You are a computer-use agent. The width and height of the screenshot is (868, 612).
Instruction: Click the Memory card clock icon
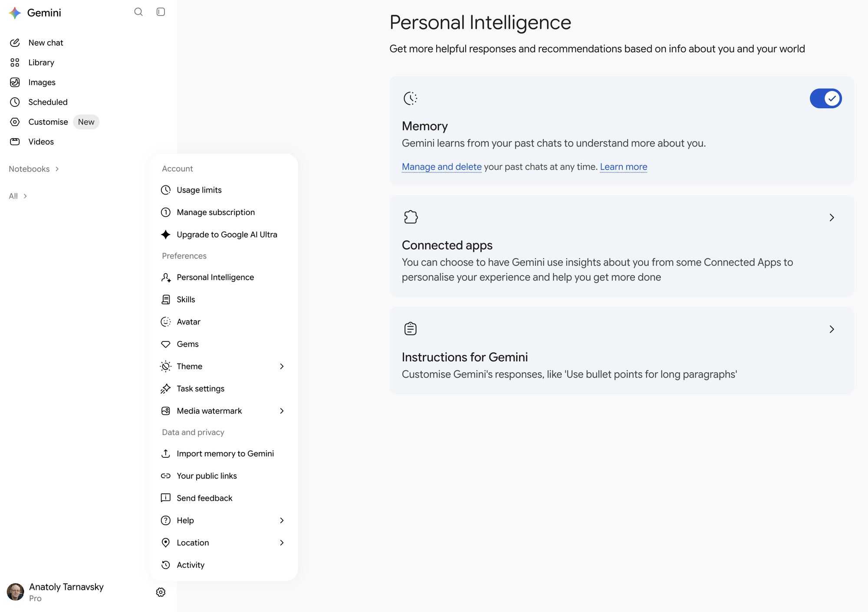410,99
